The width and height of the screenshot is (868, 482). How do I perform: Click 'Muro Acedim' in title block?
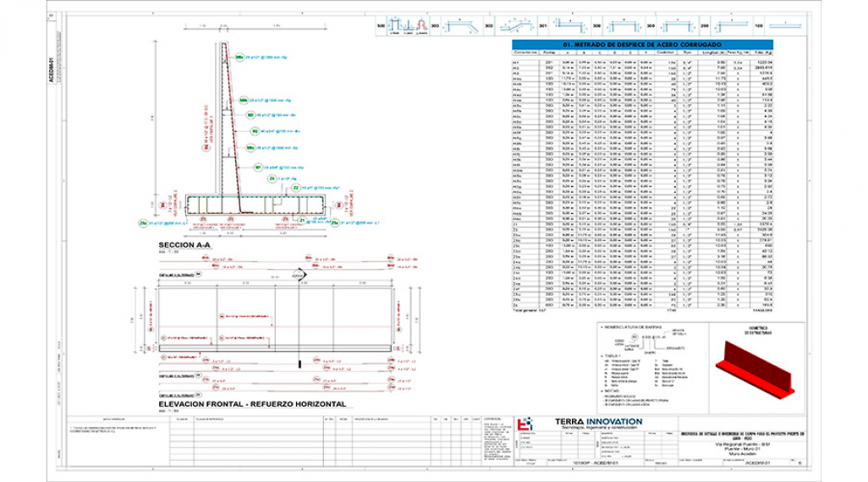click(743, 454)
